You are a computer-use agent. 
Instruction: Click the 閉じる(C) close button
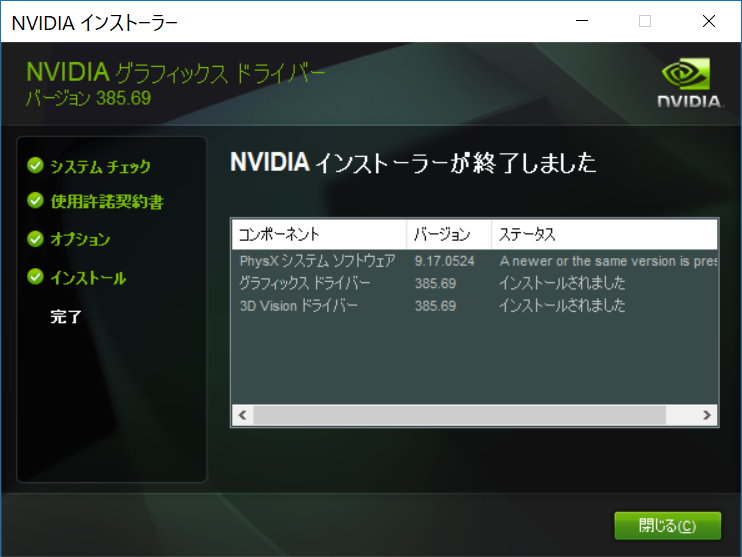tap(667, 525)
